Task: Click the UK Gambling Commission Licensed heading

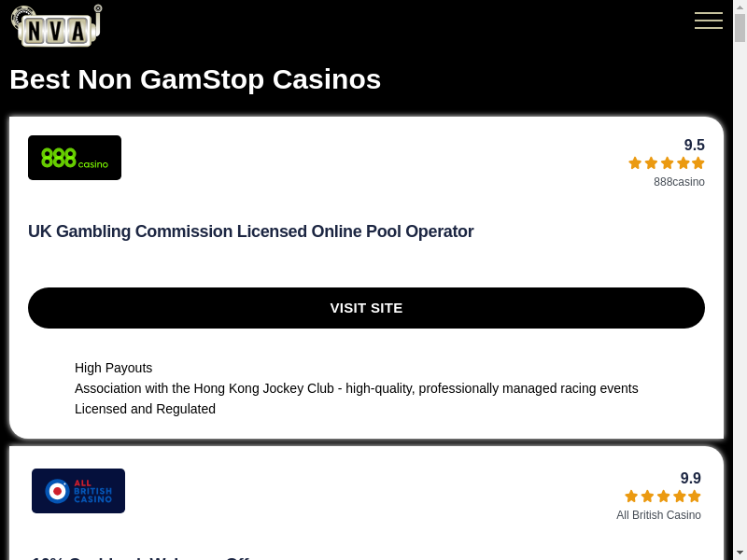Action: [251, 231]
